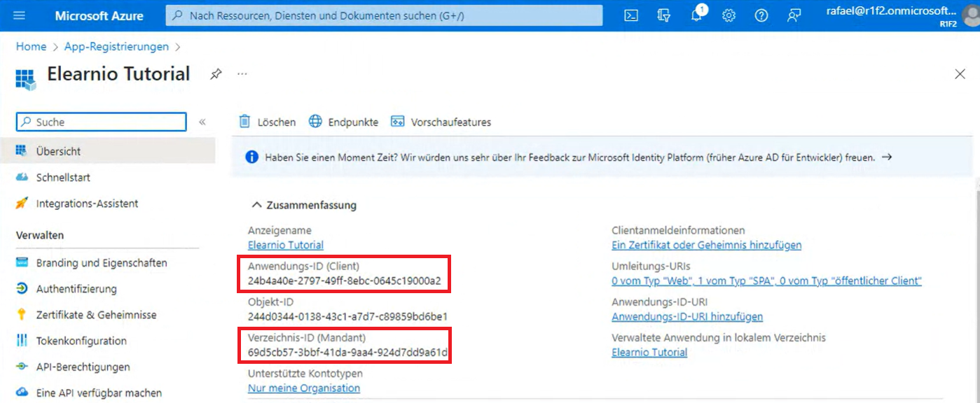Open the notifications bell
Screen dimensions: 980x403
click(x=697, y=15)
